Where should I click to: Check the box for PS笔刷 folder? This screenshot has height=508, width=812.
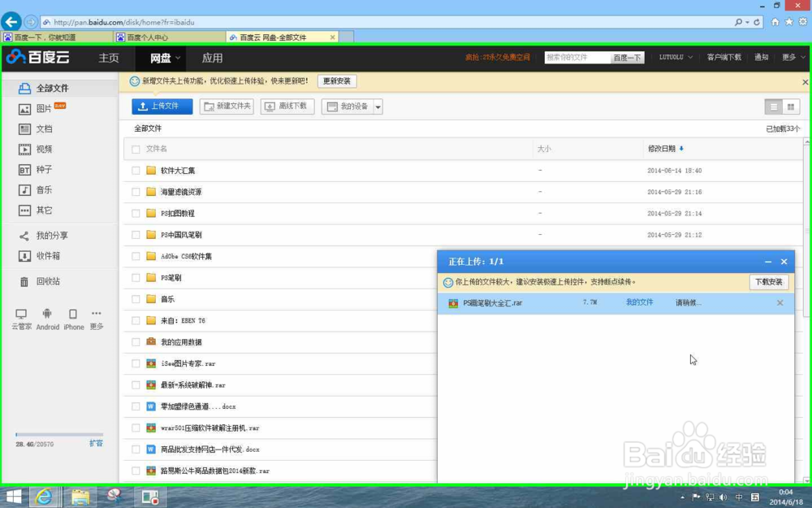(136, 278)
